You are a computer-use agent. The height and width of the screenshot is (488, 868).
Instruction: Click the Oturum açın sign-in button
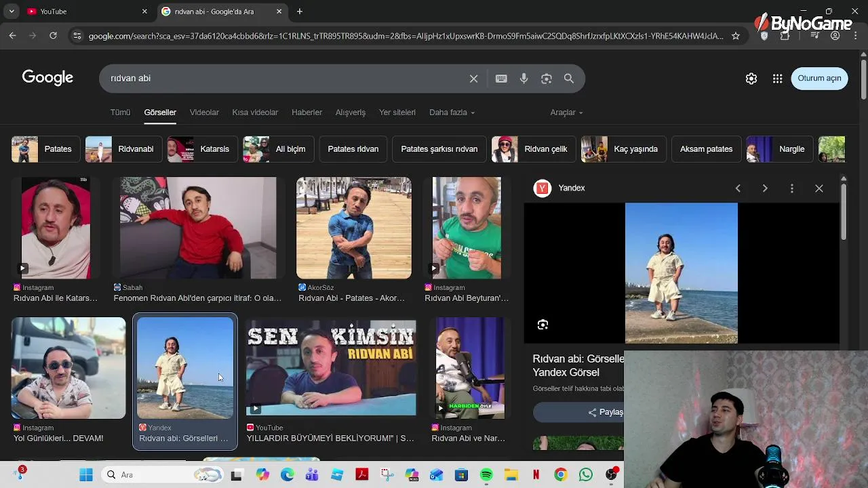tap(819, 79)
